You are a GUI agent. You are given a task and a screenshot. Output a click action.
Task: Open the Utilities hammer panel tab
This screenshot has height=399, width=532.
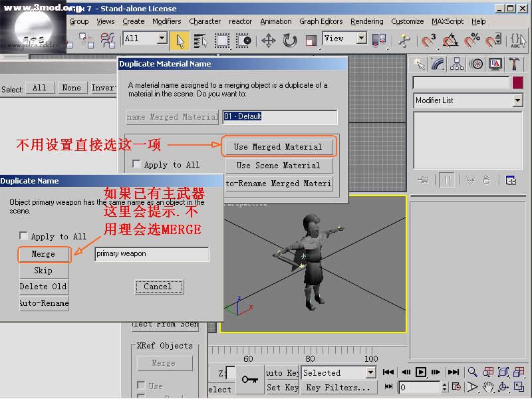point(515,64)
